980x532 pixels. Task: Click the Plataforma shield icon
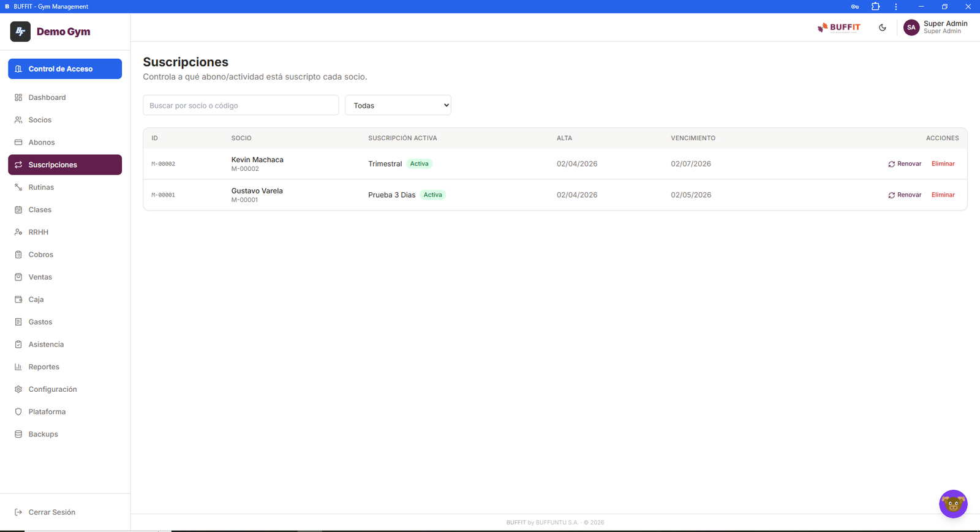click(18, 411)
